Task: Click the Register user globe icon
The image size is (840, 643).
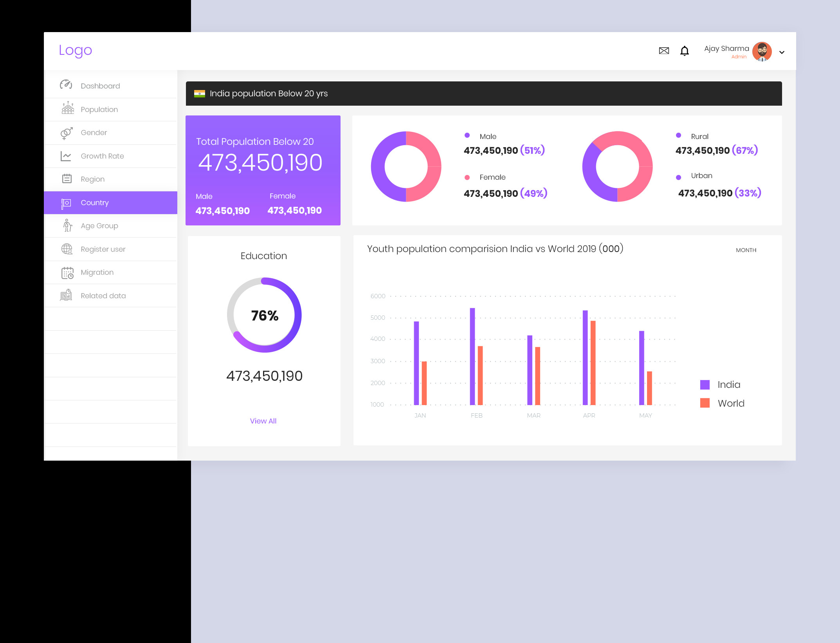Action: click(x=67, y=249)
